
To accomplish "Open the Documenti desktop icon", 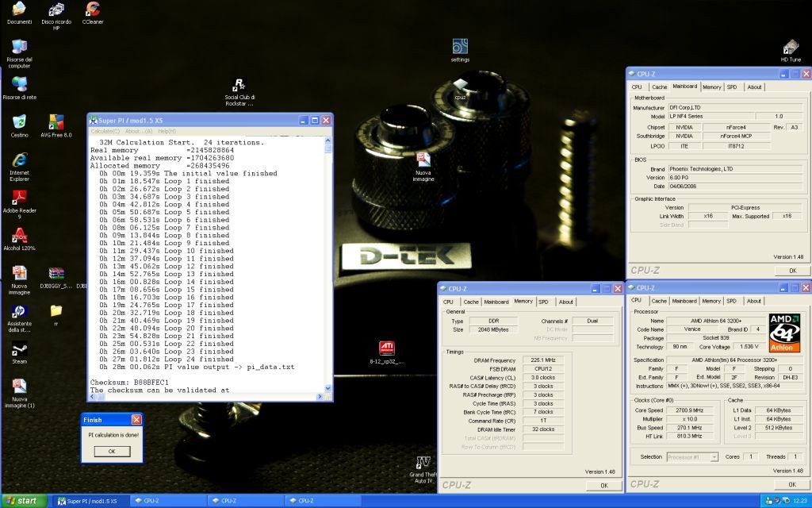I will point(19,13).
